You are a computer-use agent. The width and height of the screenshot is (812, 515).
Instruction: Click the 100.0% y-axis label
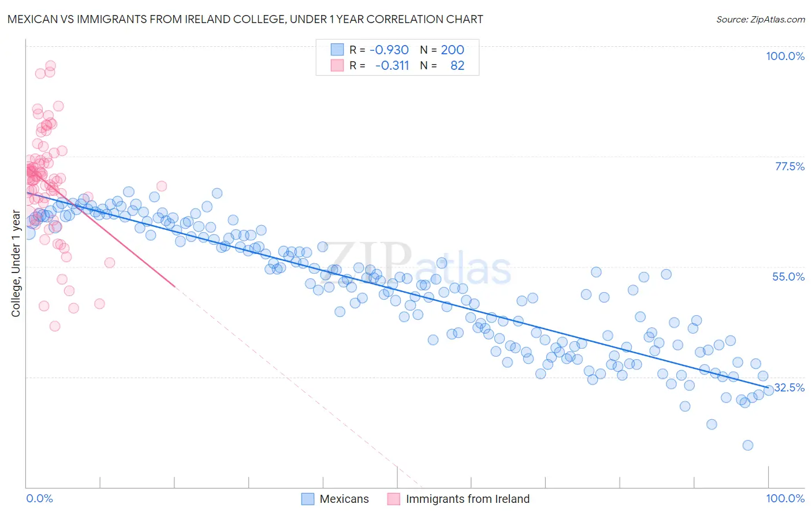click(785, 56)
